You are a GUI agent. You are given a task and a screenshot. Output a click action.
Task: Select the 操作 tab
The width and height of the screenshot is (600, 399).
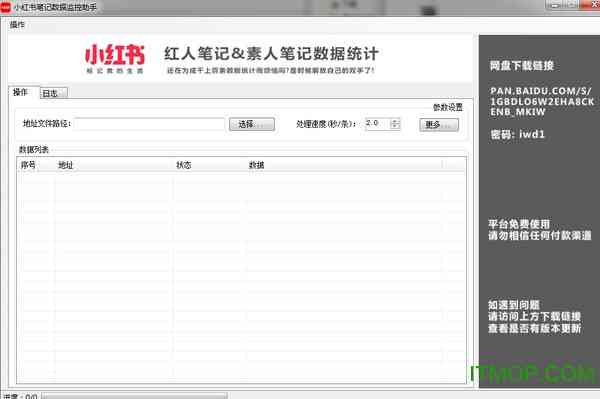pyautogui.click(x=23, y=92)
